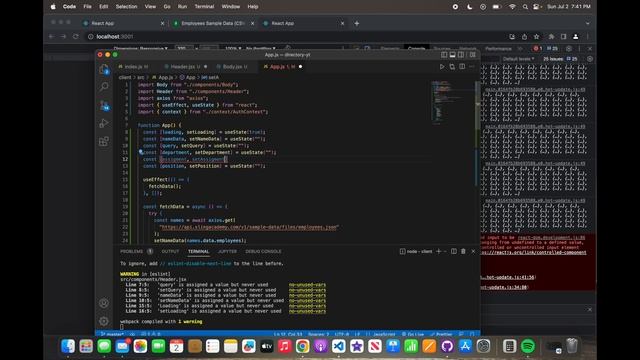Image resolution: width=640 pixels, height=360 pixels.
Task: Open DevTools settings gear
Action: [x=569, y=48]
